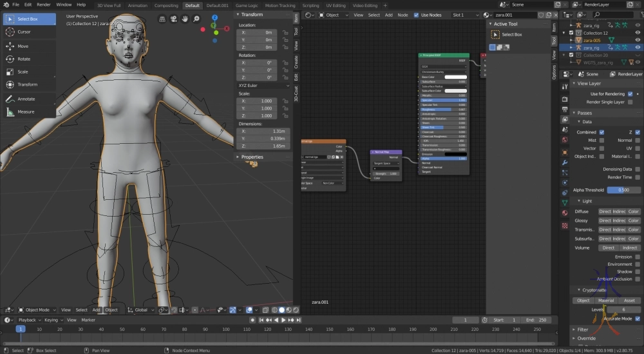Adjust the Alpha Threshold slider

pos(623,190)
